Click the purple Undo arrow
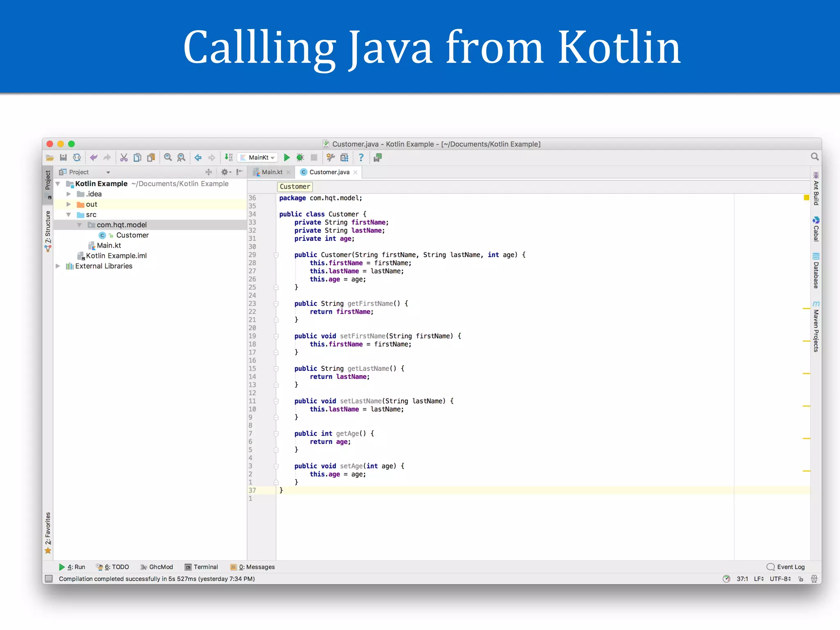 (x=94, y=157)
